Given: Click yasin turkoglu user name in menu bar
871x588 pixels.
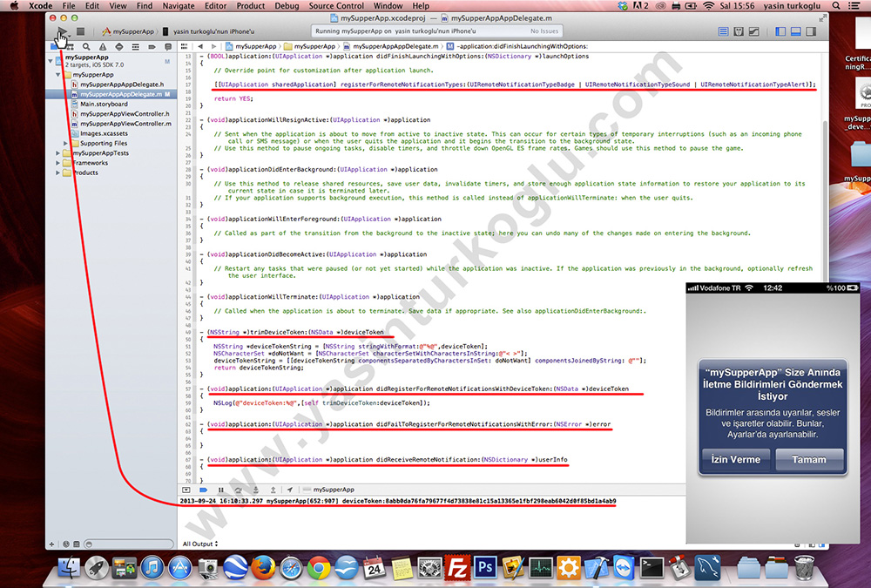Looking at the screenshot, I should coord(792,5).
